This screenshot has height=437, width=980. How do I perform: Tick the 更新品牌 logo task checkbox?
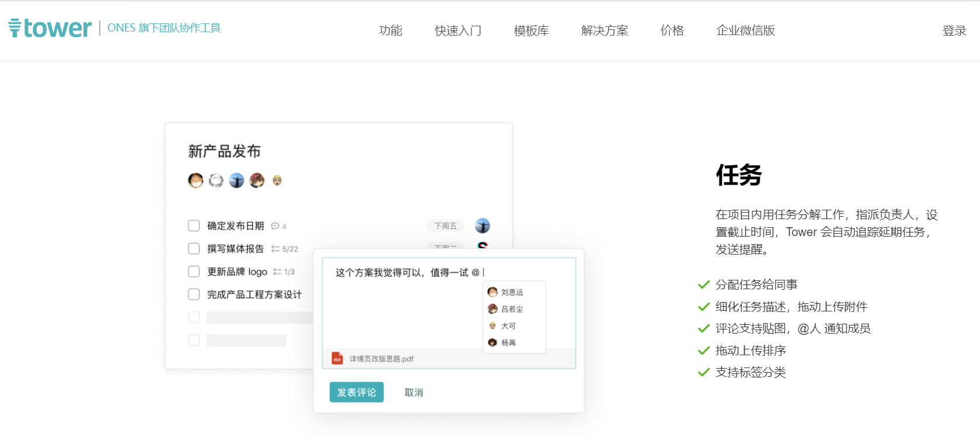pyautogui.click(x=194, y=271)
